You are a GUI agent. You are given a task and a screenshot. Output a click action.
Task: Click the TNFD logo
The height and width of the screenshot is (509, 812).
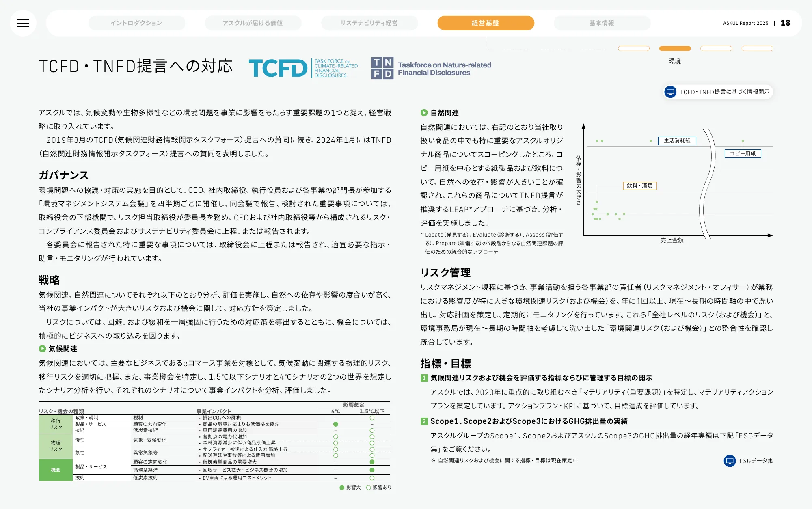click(x=431, y=68)
